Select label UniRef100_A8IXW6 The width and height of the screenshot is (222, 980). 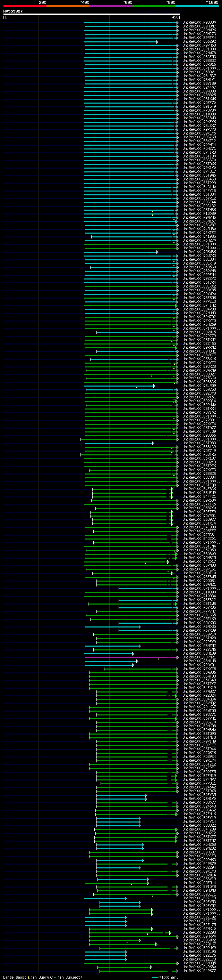click(x=199, y=99)
